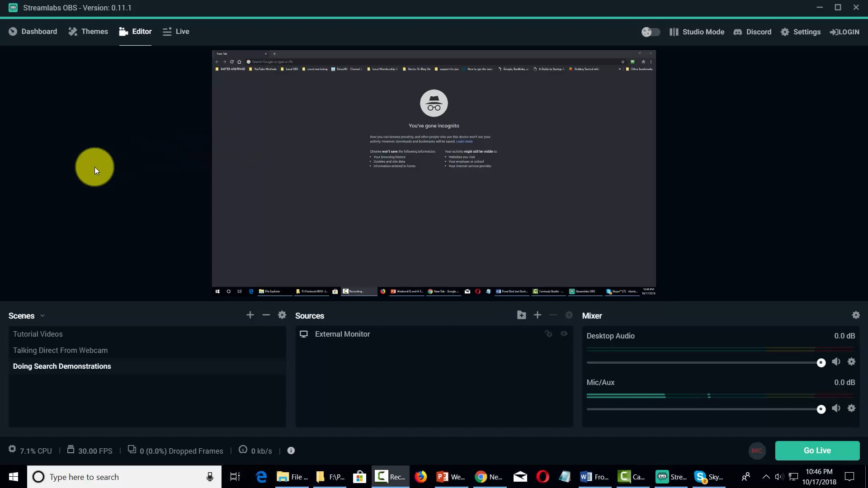Expand the Scenes collection dropdown
Viewport: 868px width, 488px height.
[42, 316]
